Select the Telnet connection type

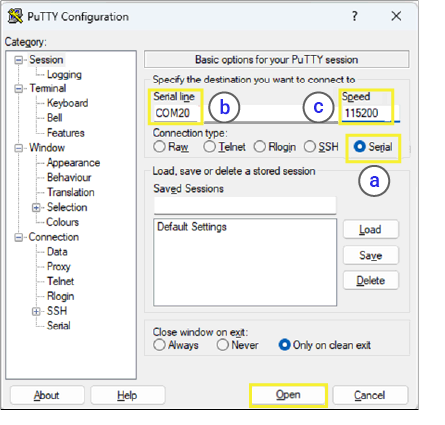pos(209,147)
